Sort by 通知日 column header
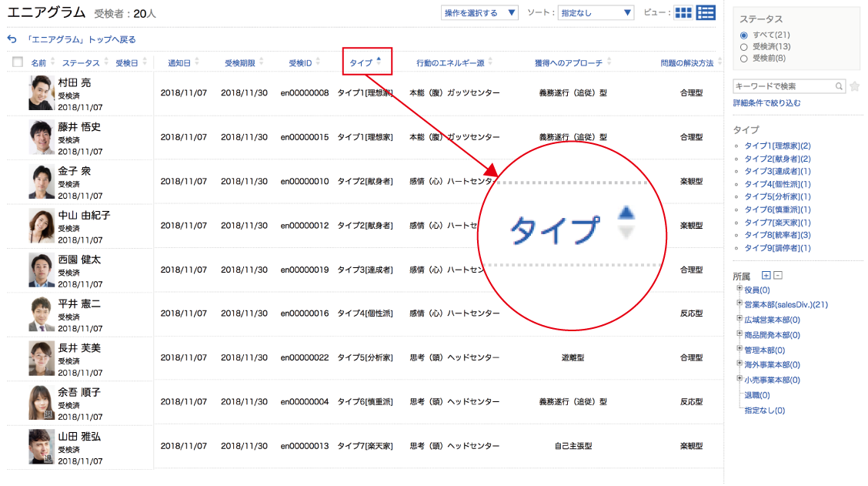Viewport: 868px width, 486px height. [179, 63]
